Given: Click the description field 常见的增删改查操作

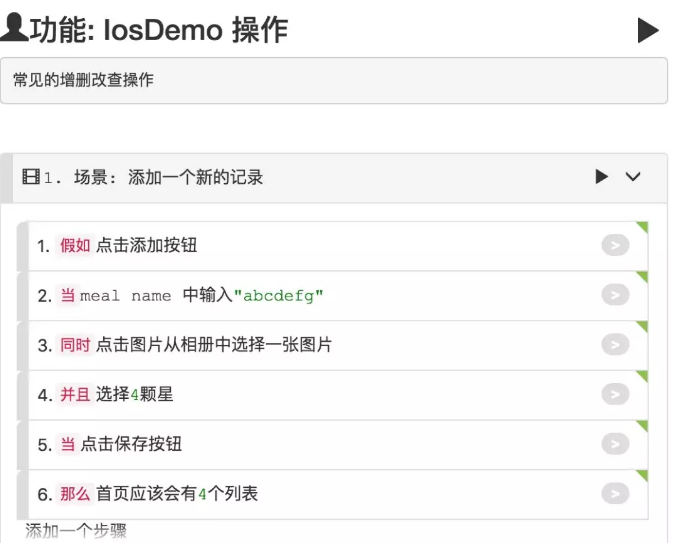Looking at the screenshot, I should [x=334, y=80].
